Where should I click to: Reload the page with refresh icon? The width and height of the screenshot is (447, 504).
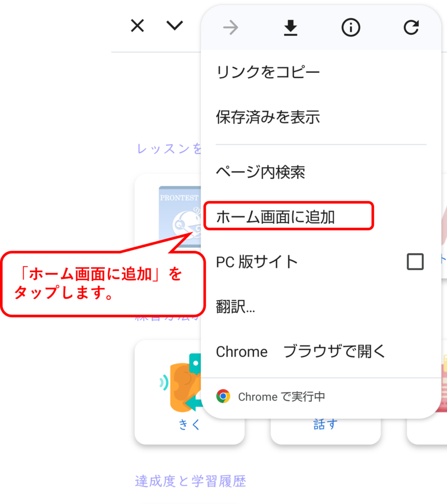(411, 28)
